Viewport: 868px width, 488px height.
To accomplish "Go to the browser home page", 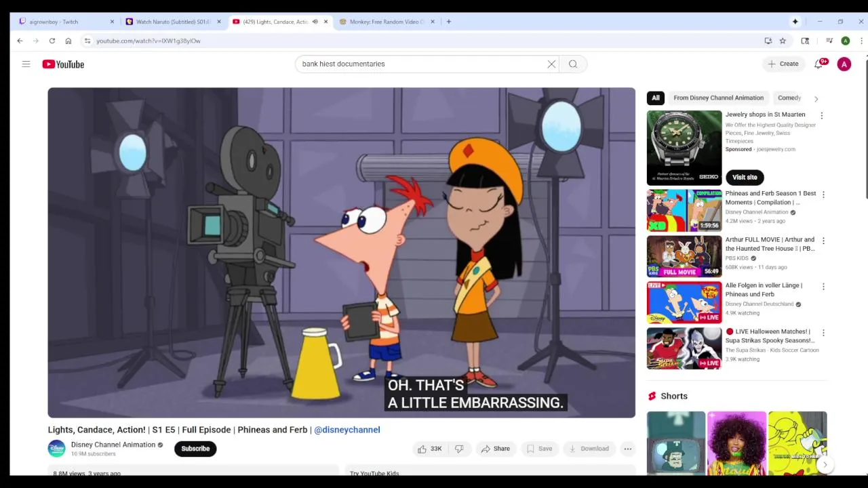I will pos(68,41).
